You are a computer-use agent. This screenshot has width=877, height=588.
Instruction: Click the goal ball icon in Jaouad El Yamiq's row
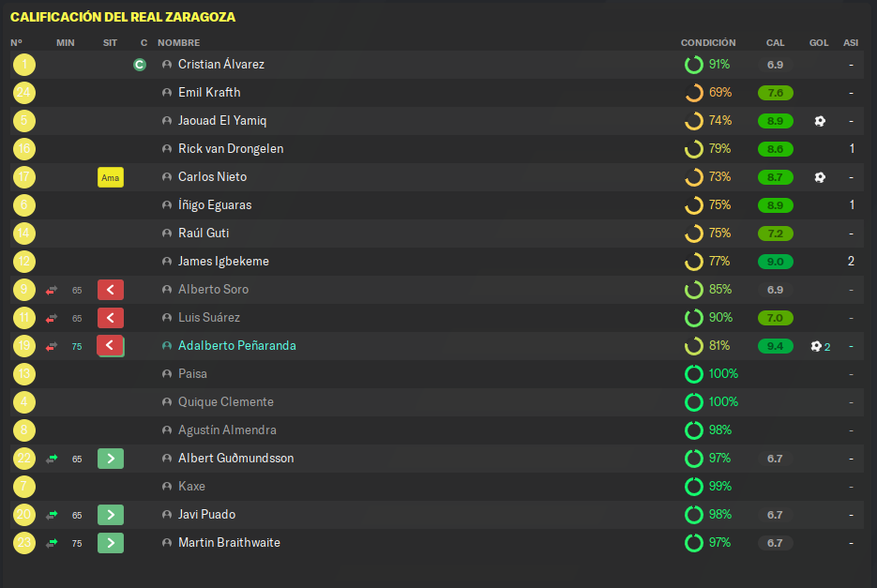point(820,121)
